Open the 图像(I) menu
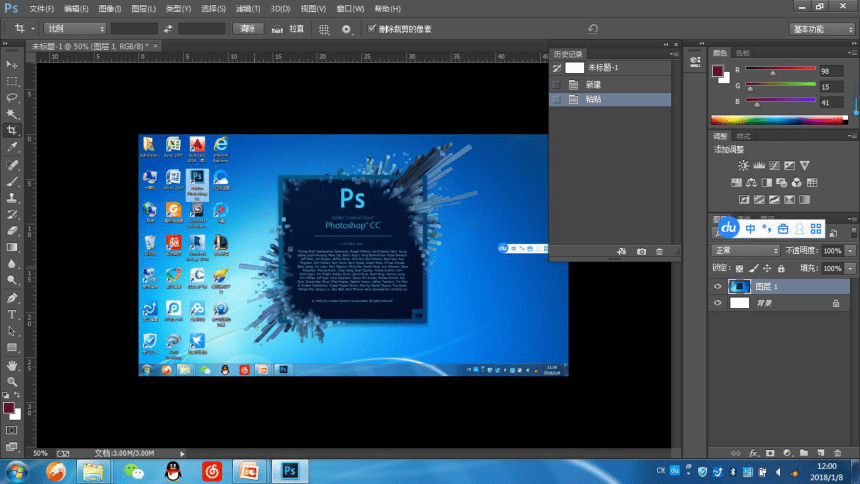 coord(110,9)
